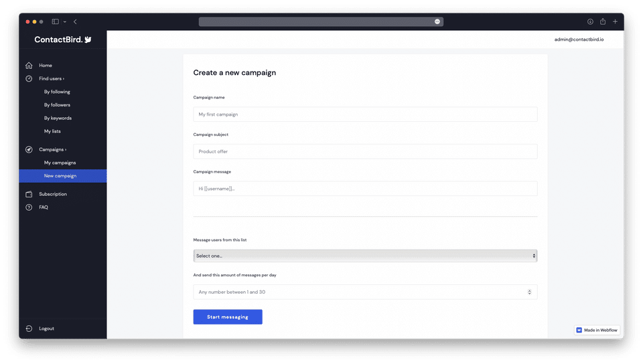Click 'Message users from this list' label
Viewport: 643px width, 364px height.
point(220,240)
